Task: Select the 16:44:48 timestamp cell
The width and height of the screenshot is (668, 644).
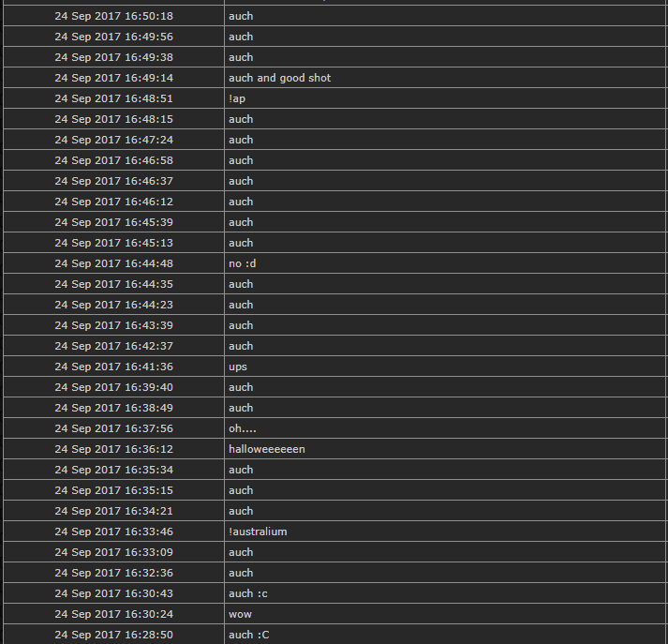Action: 113,263
